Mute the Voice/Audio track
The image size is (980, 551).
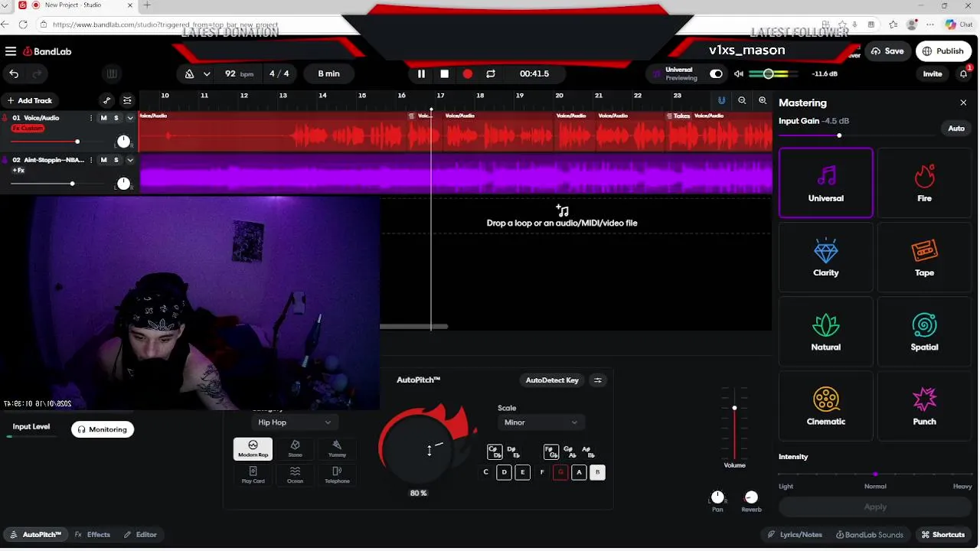104,118
